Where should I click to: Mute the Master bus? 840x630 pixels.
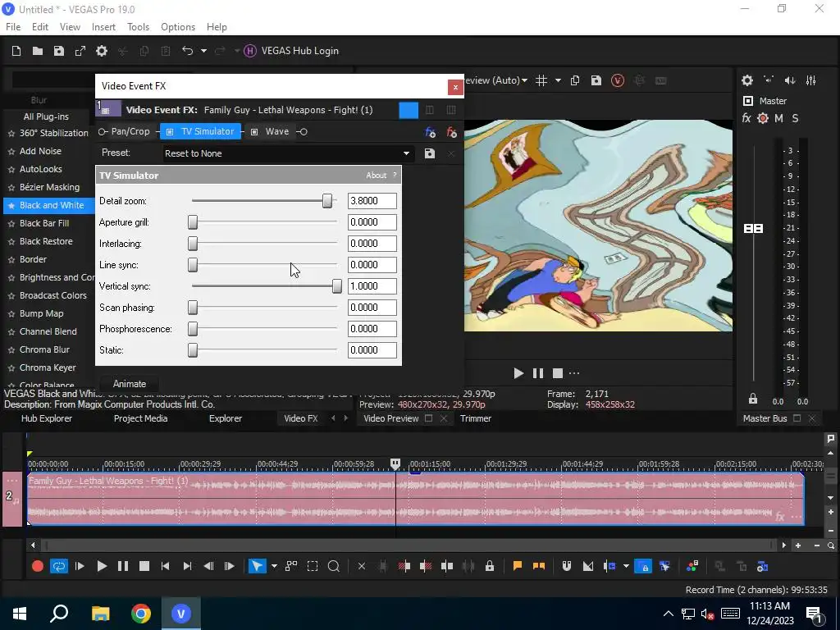[x=779, y=118]
